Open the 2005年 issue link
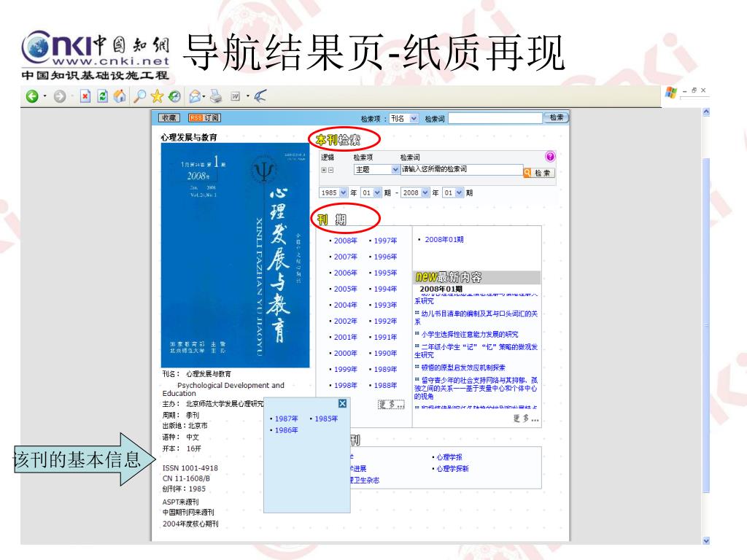This screenshot has height=560, width=747. (345, 289)
